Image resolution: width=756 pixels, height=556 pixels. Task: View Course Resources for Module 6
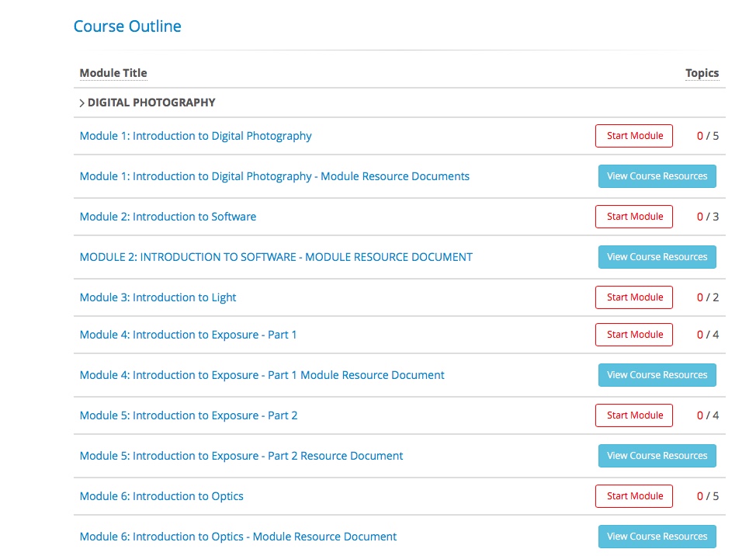tap(657, 537)
